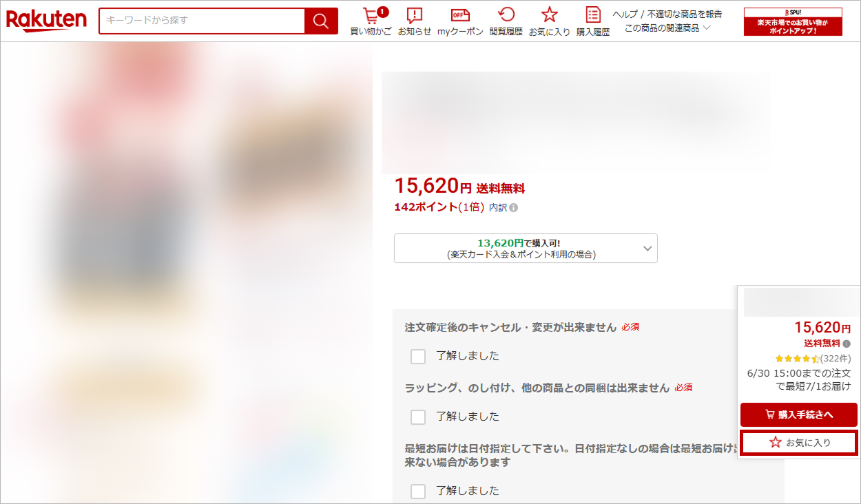Open purchase history (購入履歴) icon
The height and width of the screenshot is (504, 861).
click(x=593, y=22)
